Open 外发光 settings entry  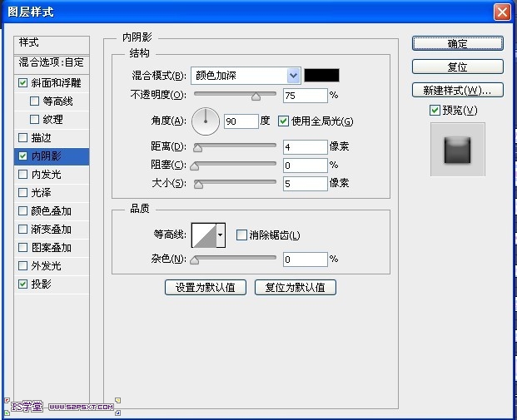click(46, 266)
